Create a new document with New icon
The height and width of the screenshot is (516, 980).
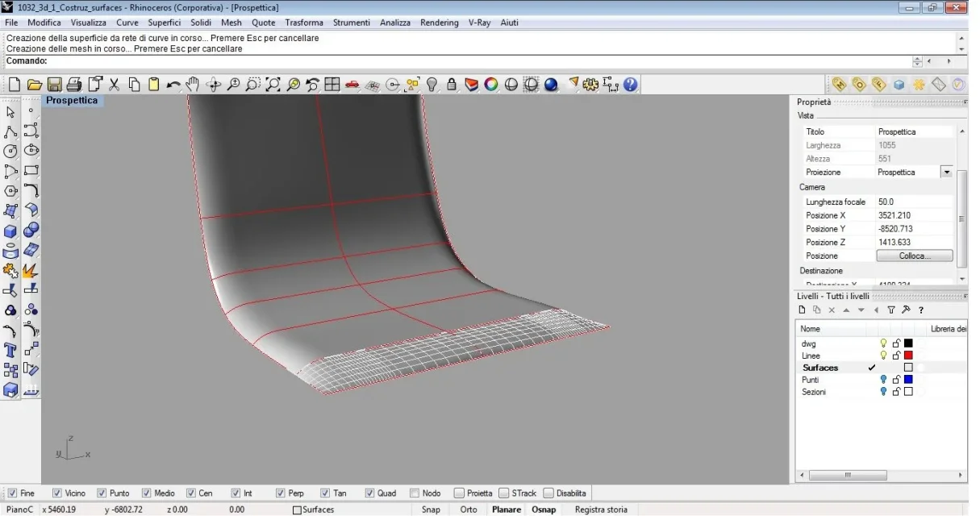pyautogui.click(x=15, y=85)
